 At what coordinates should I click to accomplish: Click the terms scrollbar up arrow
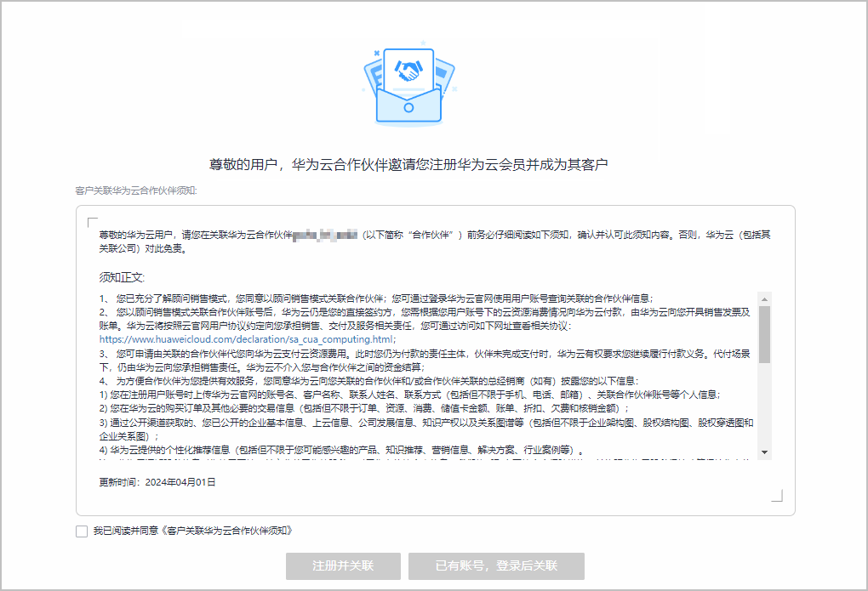pyautogui.click(x=764, y=299)
